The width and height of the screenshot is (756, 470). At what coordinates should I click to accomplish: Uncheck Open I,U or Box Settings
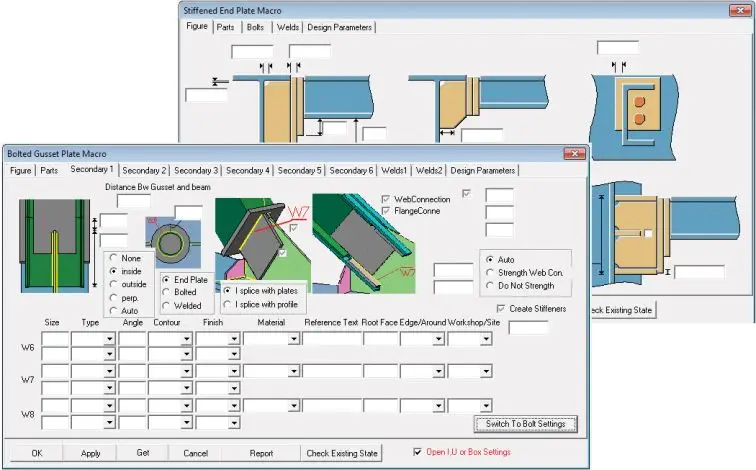[x=419, y=452]
